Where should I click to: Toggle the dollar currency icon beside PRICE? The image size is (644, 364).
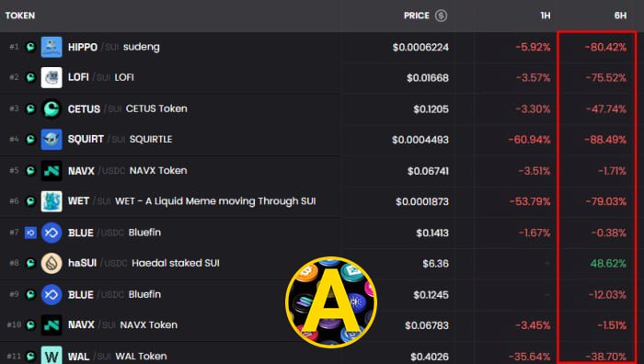coord(441,16)
